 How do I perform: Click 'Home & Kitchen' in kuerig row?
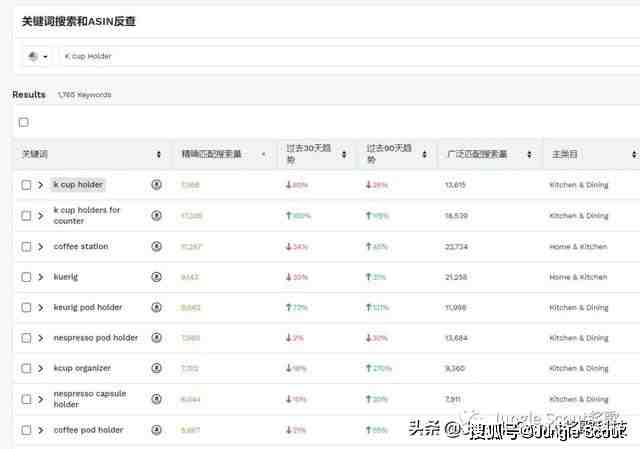(x=578, y=277)
